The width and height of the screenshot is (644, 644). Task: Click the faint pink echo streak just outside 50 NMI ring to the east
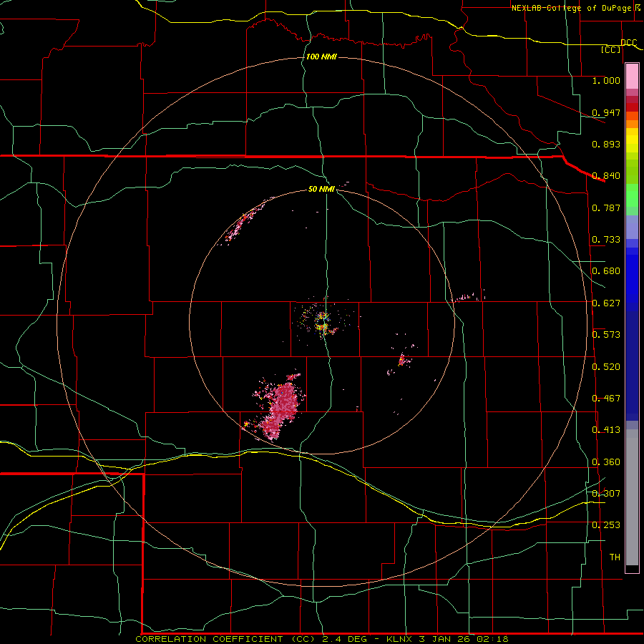click(469, 296)
